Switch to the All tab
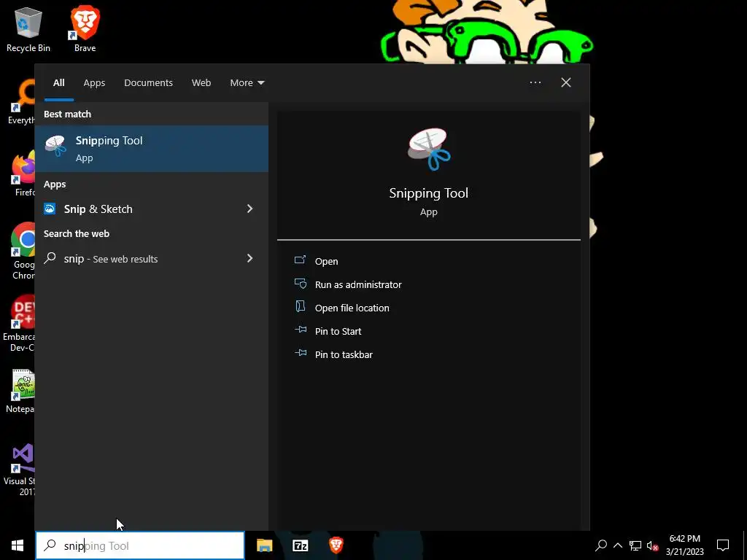Image resolution: width=747 pixels, height=560 pixels. pos(58,83)
